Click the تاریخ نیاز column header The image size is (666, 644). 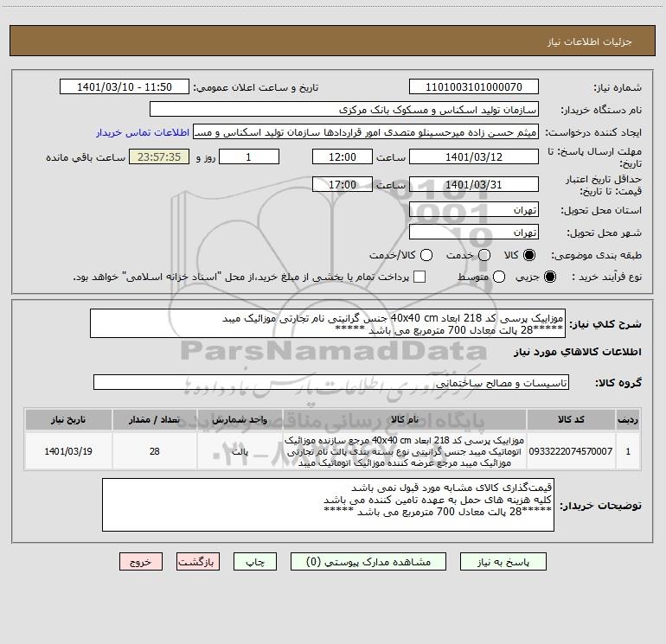click(x=68, y=420)
